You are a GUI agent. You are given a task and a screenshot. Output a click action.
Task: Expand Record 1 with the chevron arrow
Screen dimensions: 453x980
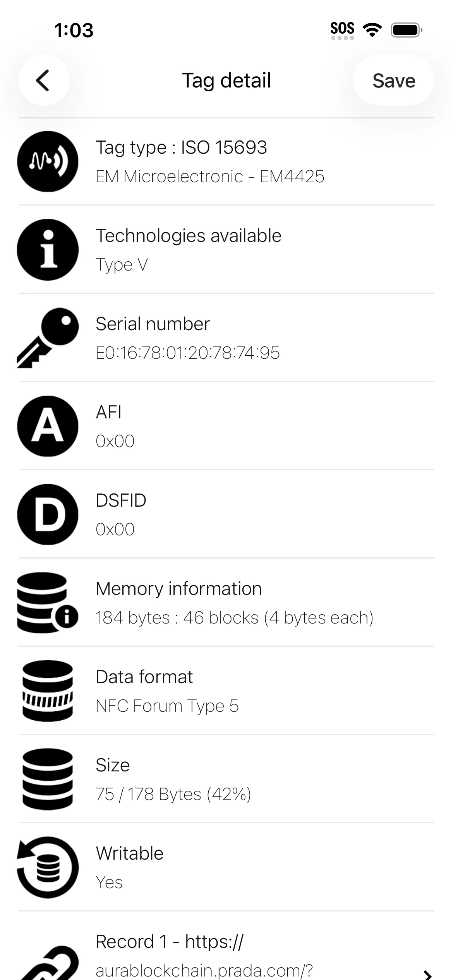(x=427, y=973)
